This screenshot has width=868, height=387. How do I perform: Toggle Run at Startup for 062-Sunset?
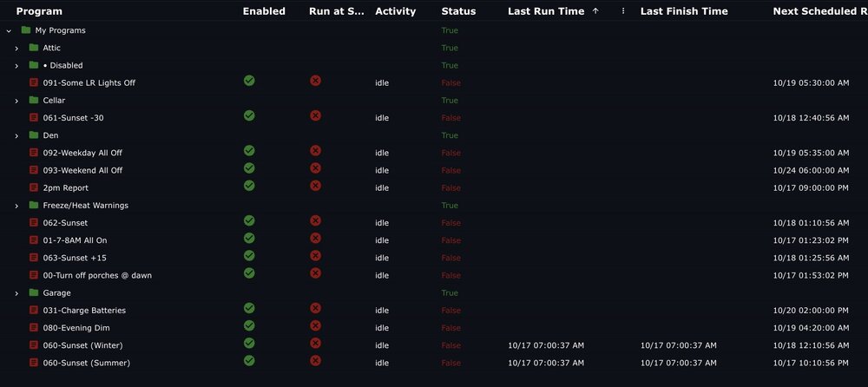click(x=316, y=221)
